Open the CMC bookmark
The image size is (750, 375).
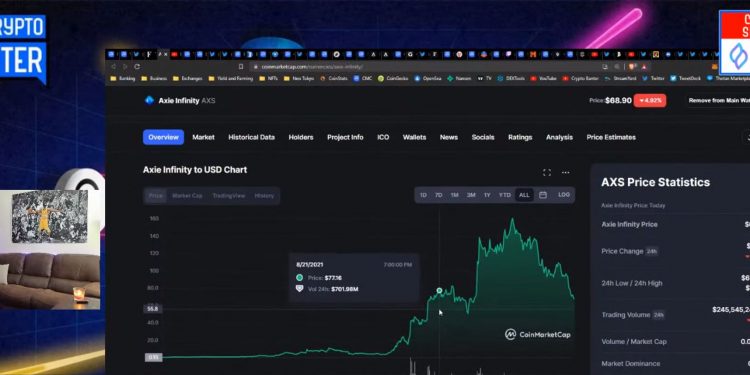[x=363, y=78]
